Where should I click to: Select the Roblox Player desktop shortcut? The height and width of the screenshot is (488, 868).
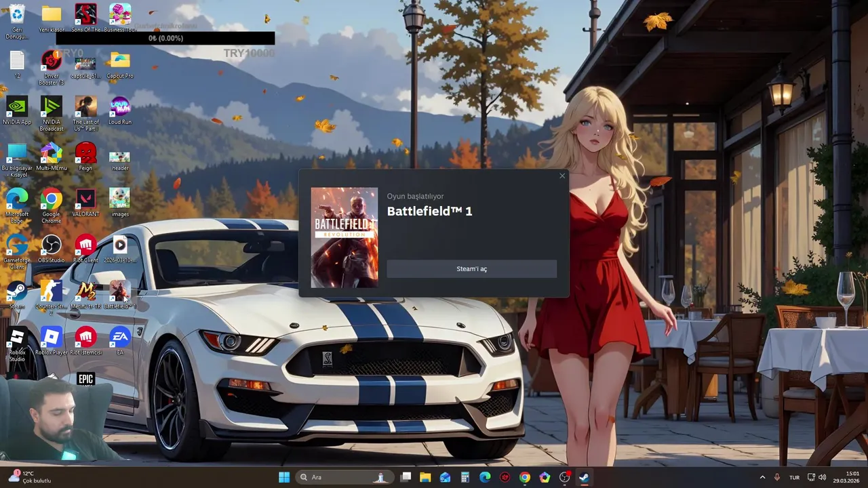(52, 342)
